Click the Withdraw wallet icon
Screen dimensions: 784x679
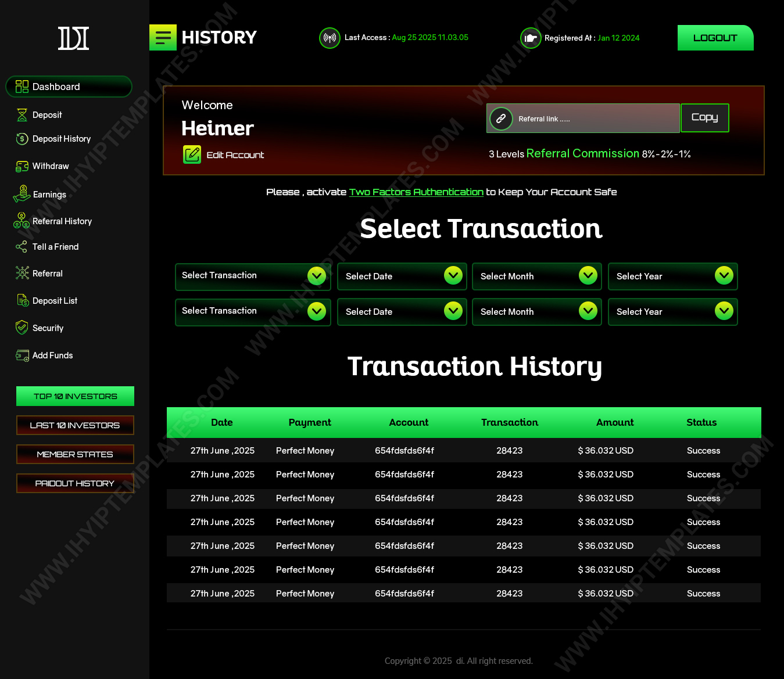[22, 167]
